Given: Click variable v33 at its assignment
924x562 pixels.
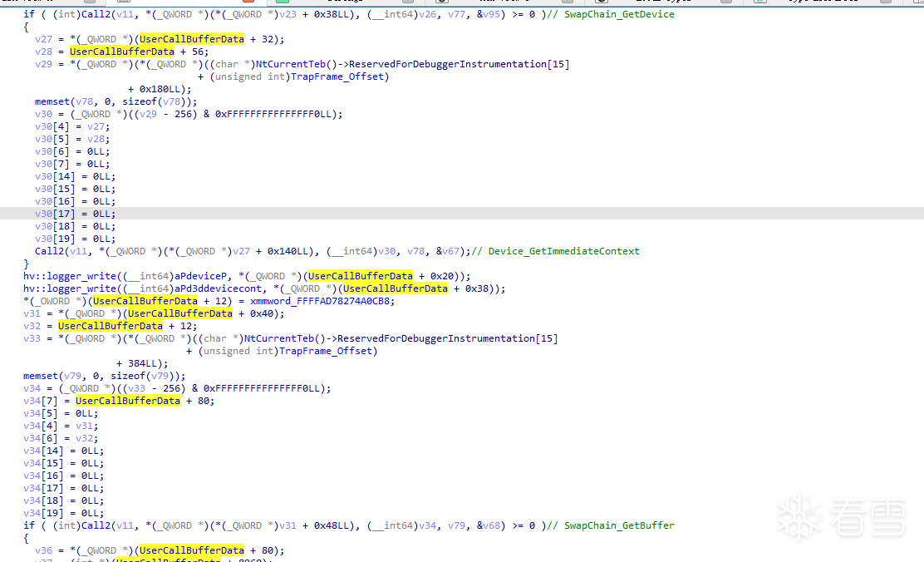Looking at the screenshot, I should point(32,338).
